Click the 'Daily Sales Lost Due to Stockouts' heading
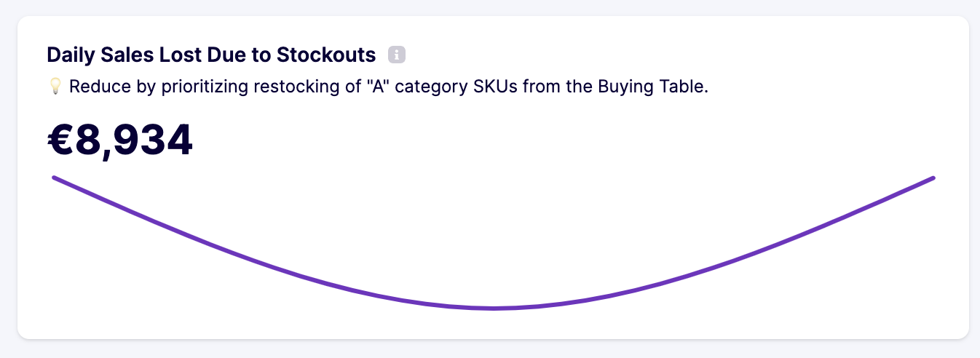This screenshot has height=358, width=980. pyautogui.click(x=211, y=55)
